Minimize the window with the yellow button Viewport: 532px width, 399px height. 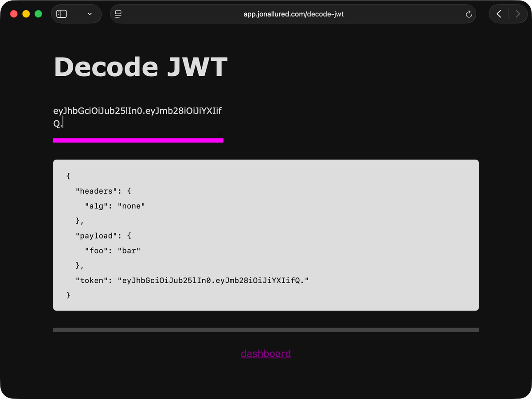tap(26, 14)
